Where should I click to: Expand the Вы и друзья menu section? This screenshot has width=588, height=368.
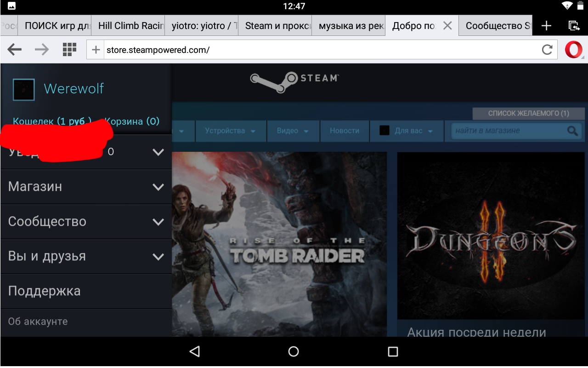tap(86, 256)
